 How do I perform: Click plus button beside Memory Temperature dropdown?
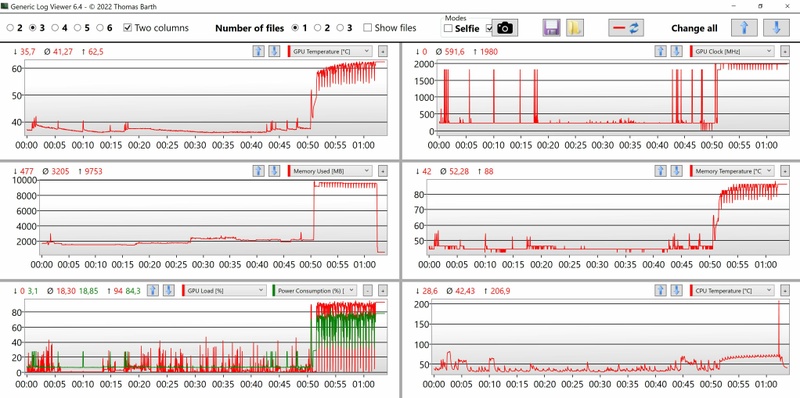784,171
